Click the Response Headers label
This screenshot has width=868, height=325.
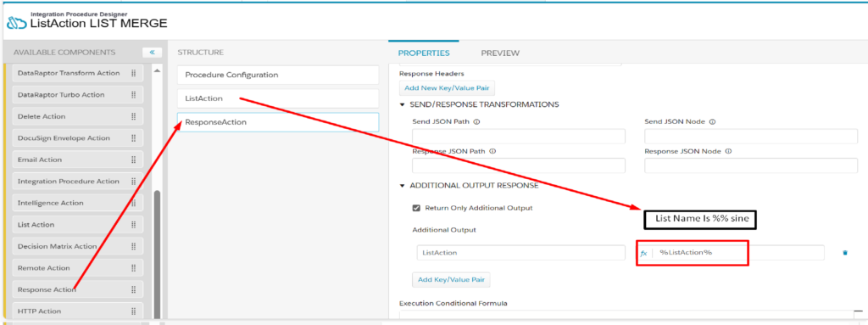(x=431, y=73)
